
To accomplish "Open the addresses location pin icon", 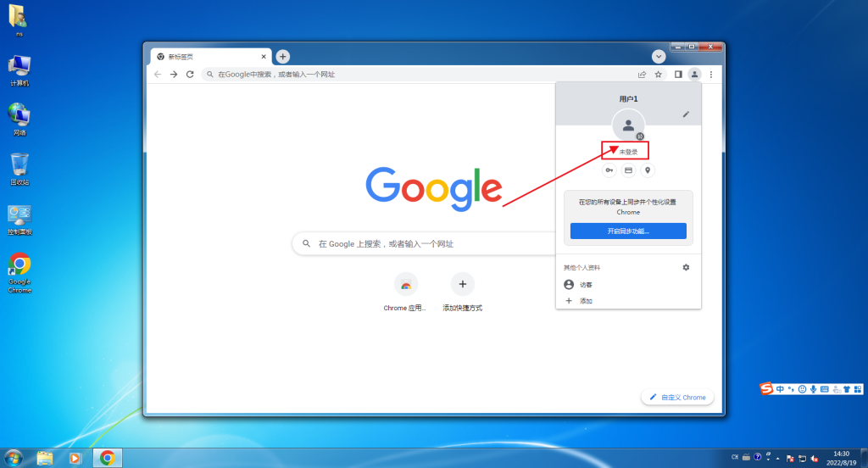I will point(648,170).
